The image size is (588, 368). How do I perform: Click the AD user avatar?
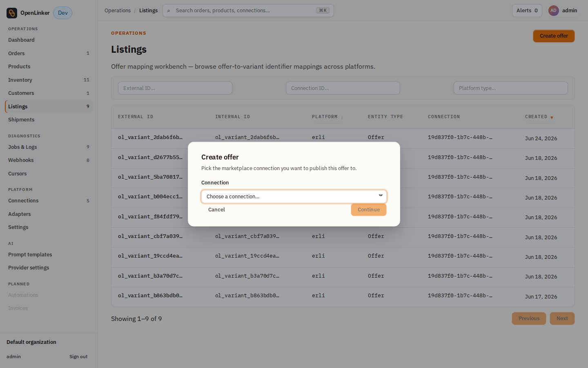click(x=553, y=11)
